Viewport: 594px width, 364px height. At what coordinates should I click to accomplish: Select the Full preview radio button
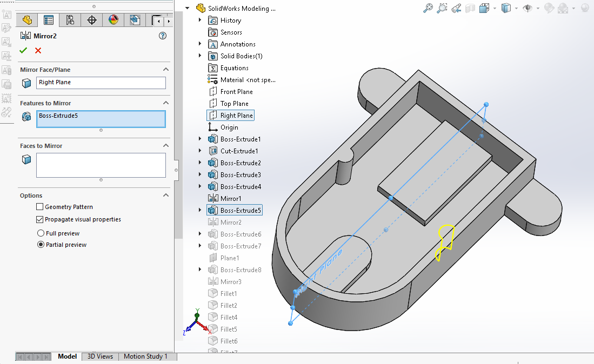(41, 233)
